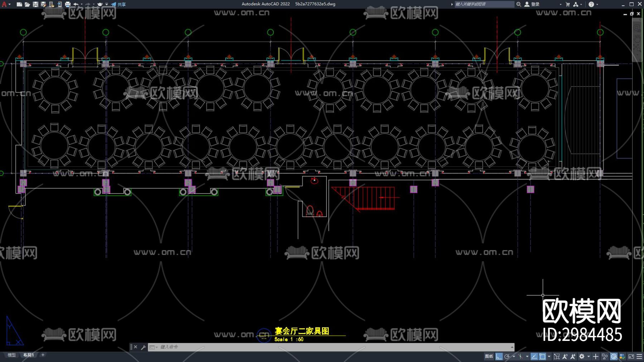This screenshot has height=362, width=644.
Task: Open the status bar Customization menu
Action: click(x=639, y=356)
